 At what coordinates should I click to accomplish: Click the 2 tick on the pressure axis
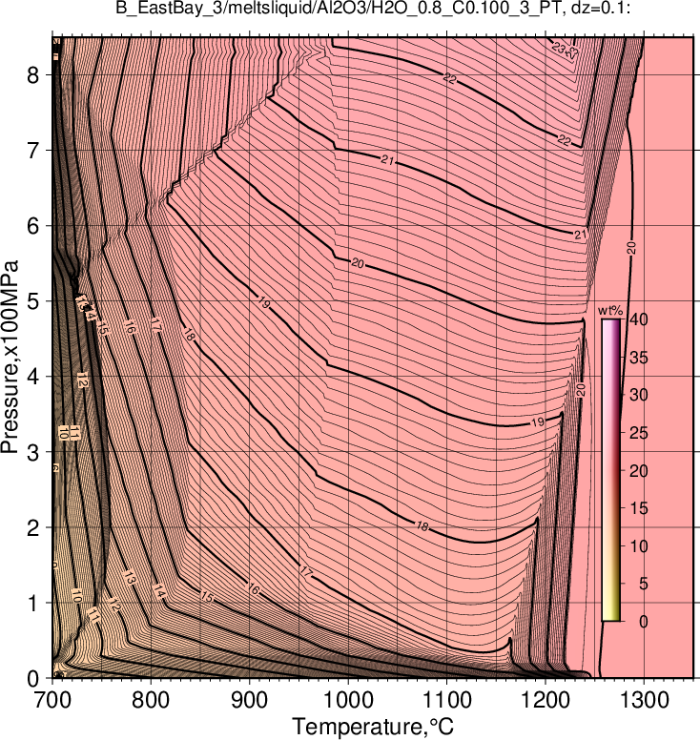click(33, 527)
